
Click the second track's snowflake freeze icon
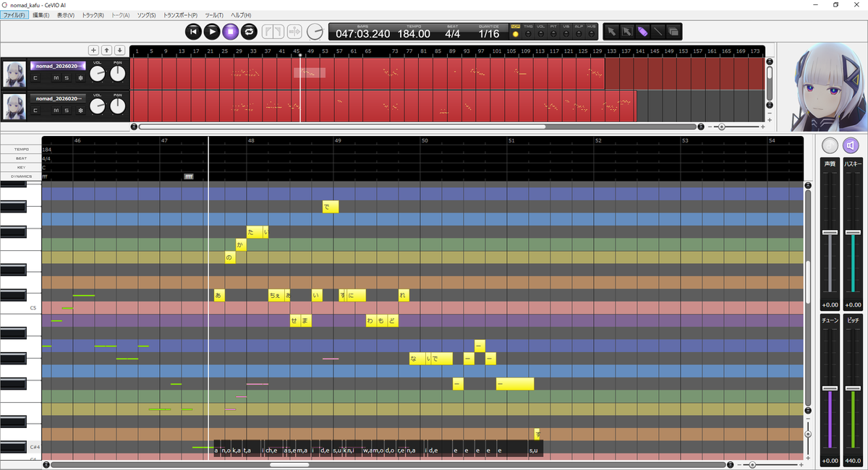coord(80,110)
